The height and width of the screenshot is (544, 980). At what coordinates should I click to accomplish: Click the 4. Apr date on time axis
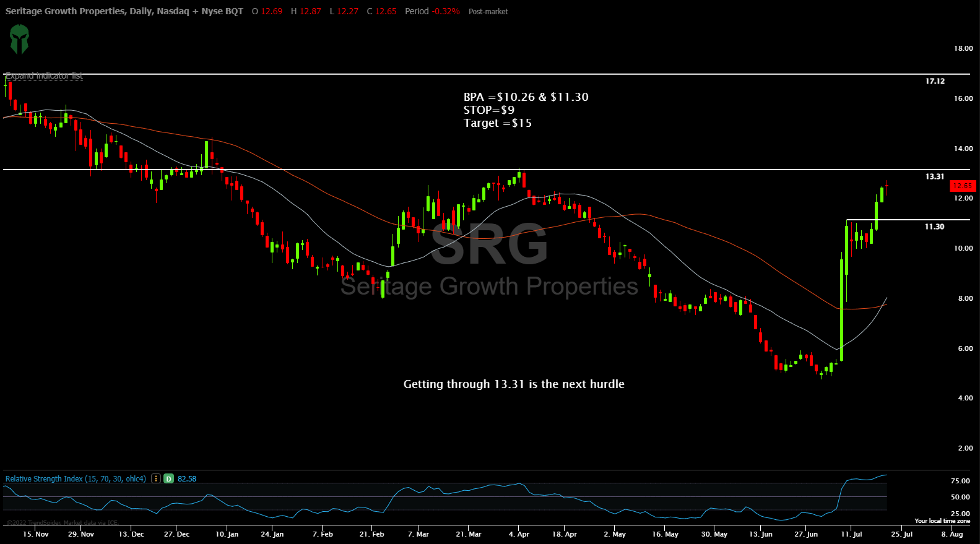pyautogui.click(x=519, y=534)
